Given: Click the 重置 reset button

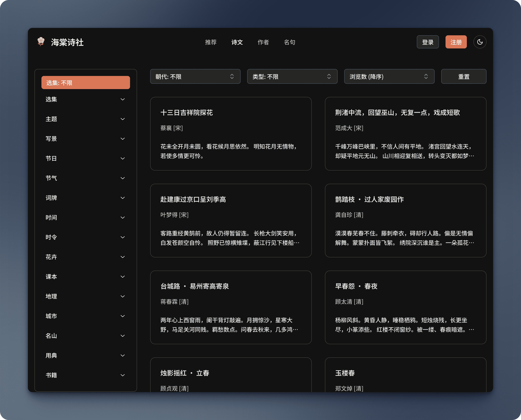Looking at the screenshot, I should coord(463,77).
